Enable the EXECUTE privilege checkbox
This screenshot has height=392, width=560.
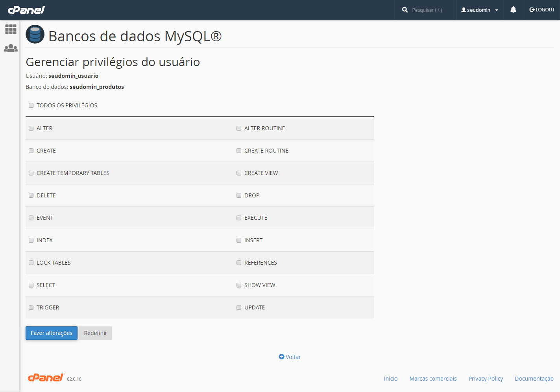coord(239,218)
